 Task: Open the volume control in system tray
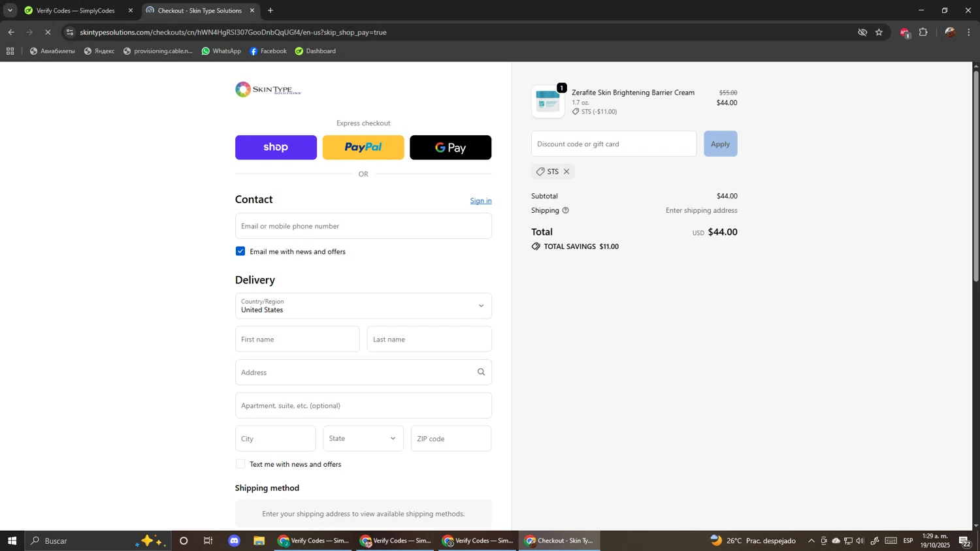pyautogui.click(x=860, y=541)
